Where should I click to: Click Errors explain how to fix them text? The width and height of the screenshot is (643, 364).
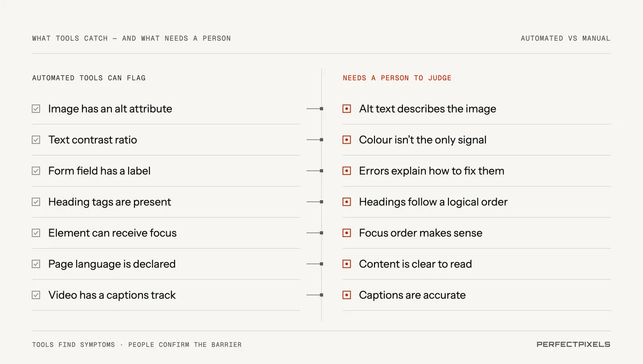point(432,171)
